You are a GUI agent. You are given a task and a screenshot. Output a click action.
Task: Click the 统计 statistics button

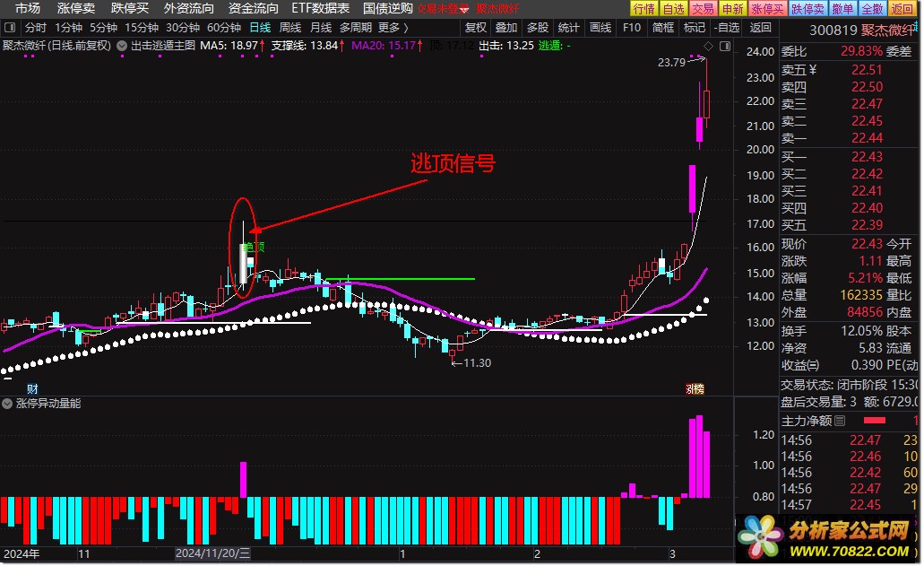click(x=569, y=28)
